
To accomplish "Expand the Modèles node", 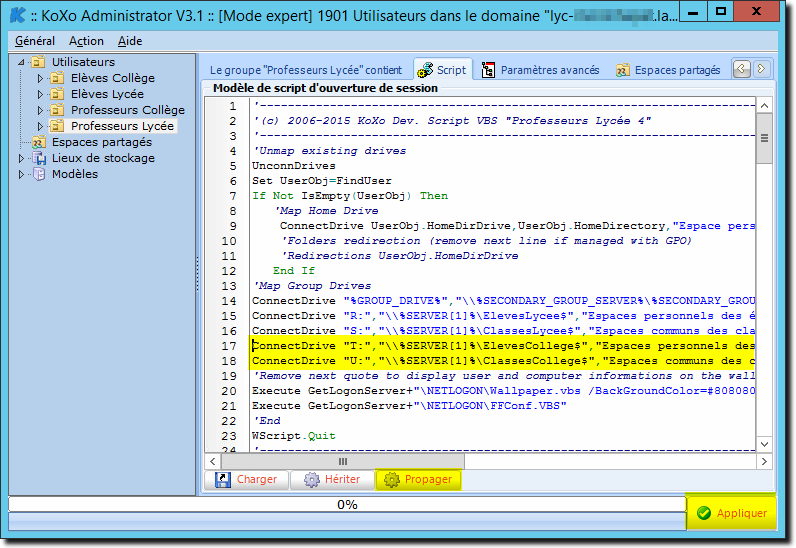I will [x=21, y=174].
